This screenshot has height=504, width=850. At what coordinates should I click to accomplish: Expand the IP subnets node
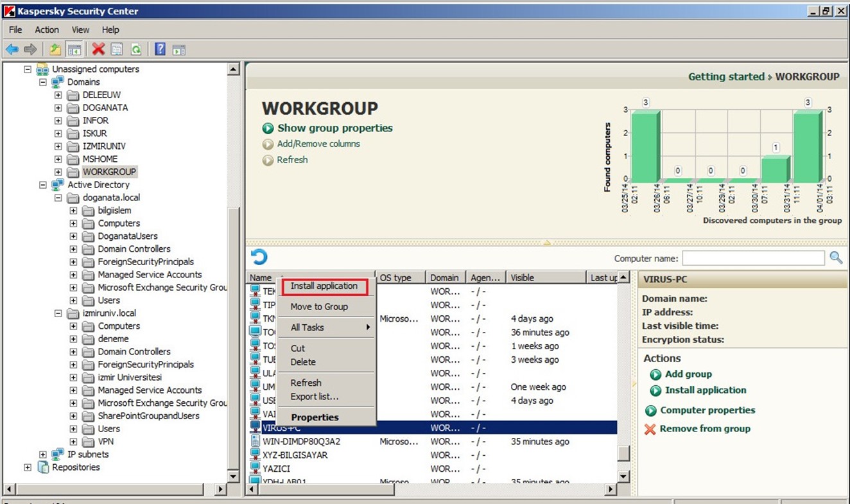43,455
